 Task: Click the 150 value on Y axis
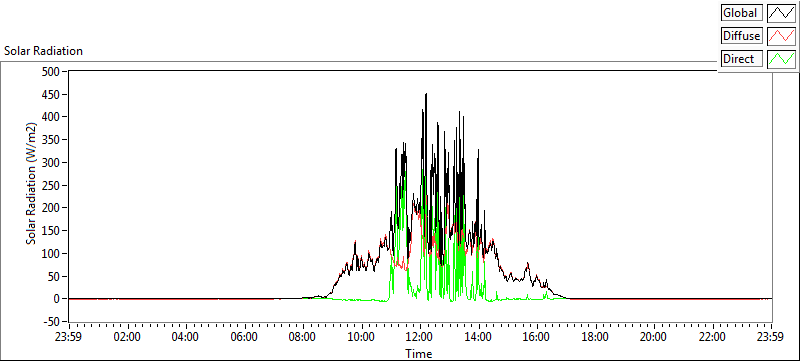[51, 230]
